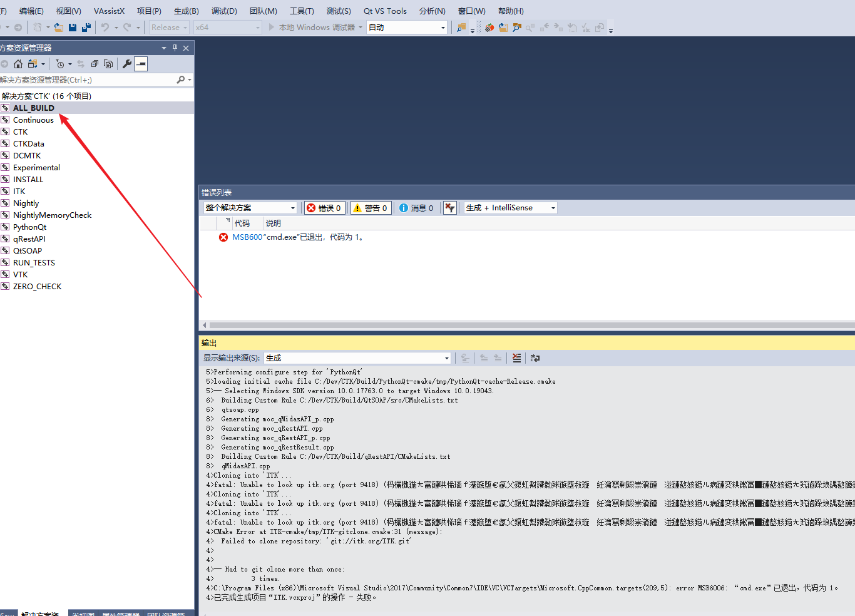Select the Continuous project

click(x=33, y=120)
